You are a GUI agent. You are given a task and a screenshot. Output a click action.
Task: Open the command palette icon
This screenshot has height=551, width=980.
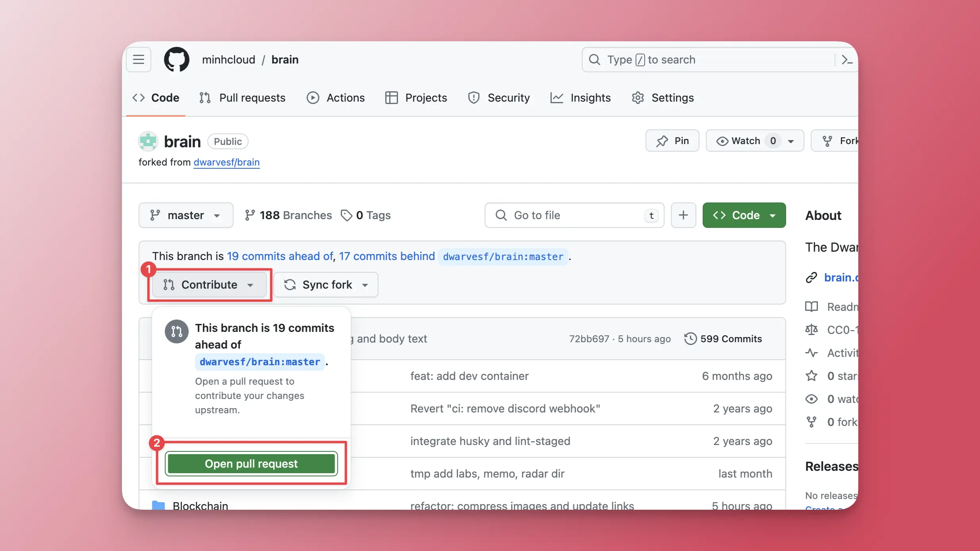tap(847, 60)
